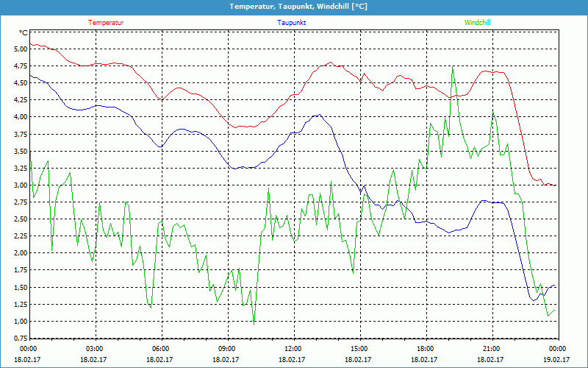
Task: Click the lowest dip of green Windchill curve
Action: click(x=254, y=322)
